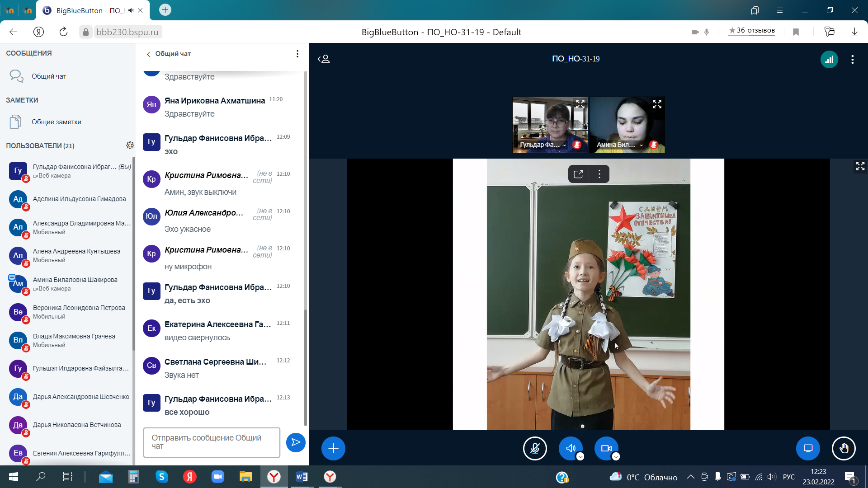Click the chat message input field
Screen dimensions: 868x488
pyautogui.click(x=212, y=442)
